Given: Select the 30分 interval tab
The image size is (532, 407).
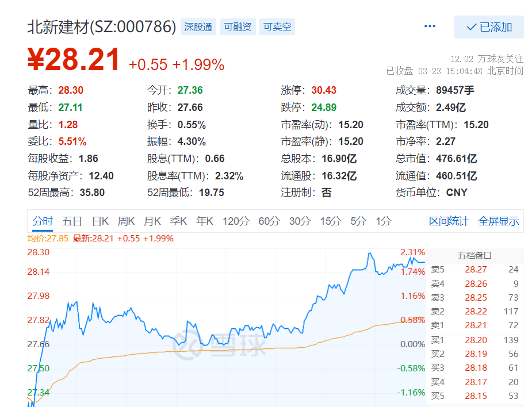Looking at the screenshot, I should point(300,221).
